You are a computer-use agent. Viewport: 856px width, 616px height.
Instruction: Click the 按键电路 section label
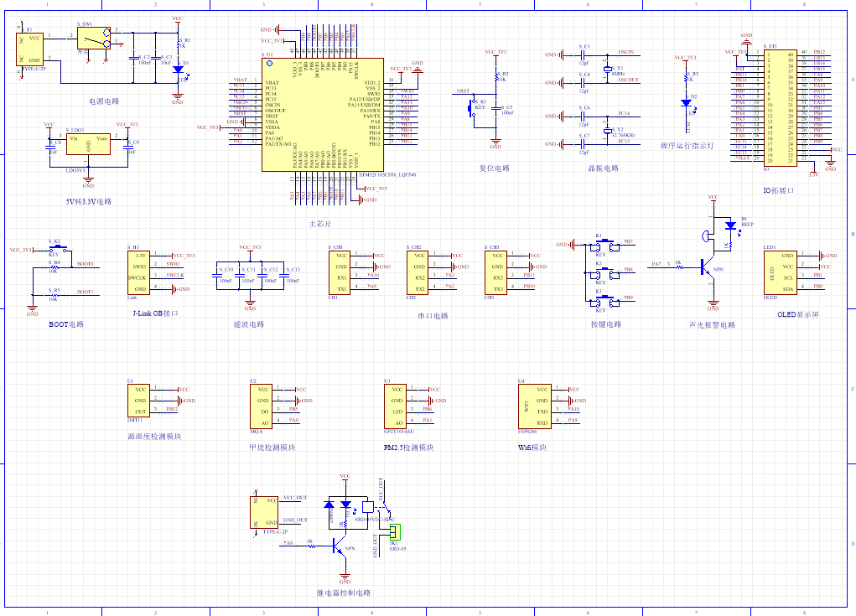tap(606, 324)
